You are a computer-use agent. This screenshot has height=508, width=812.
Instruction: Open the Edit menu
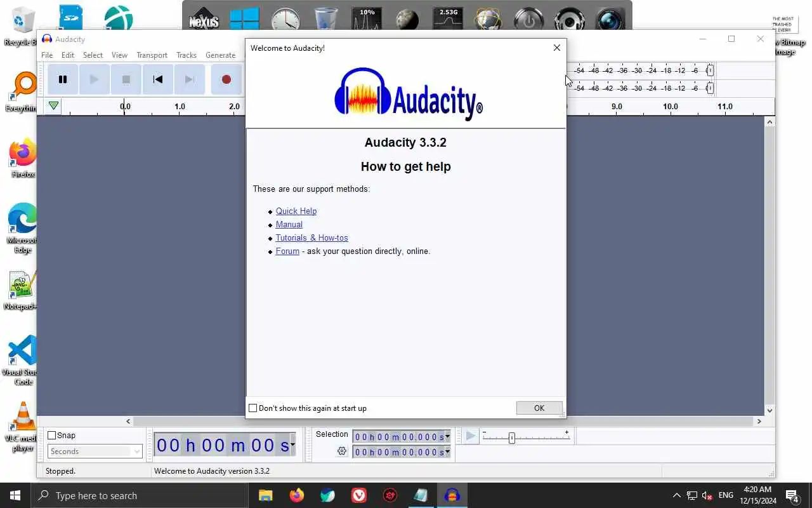click(x=68, y=55)
